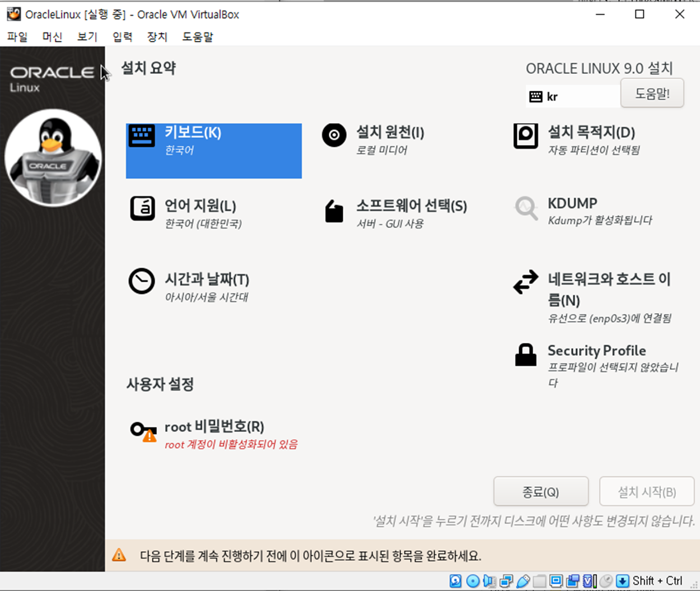Screen dimensions: 700x591
Task: Click the KDUMP magnifier icon
Action: 526,208
